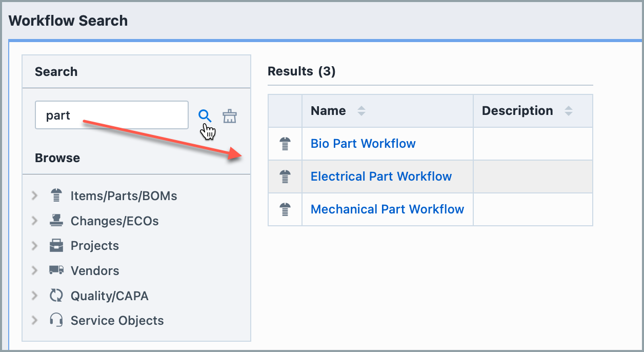Open the Mechanical Part Workflow link

pyautogui.click(x=387, y=209)
